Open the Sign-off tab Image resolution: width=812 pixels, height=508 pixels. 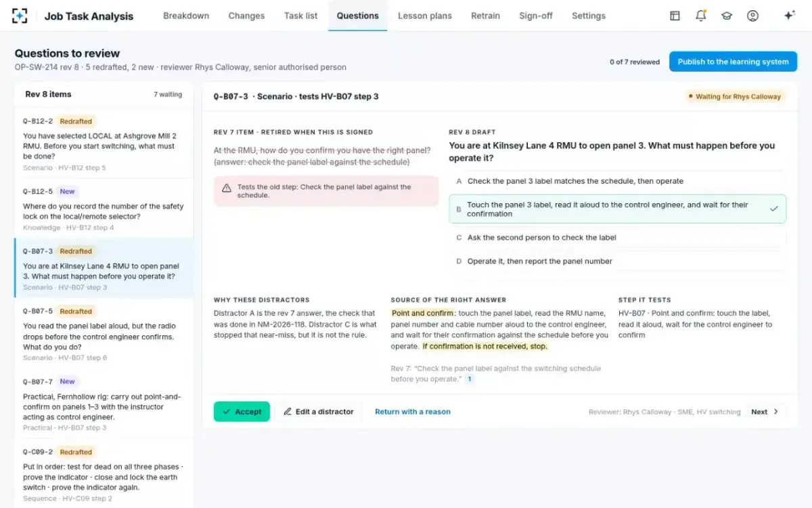(x=536, y=16)
